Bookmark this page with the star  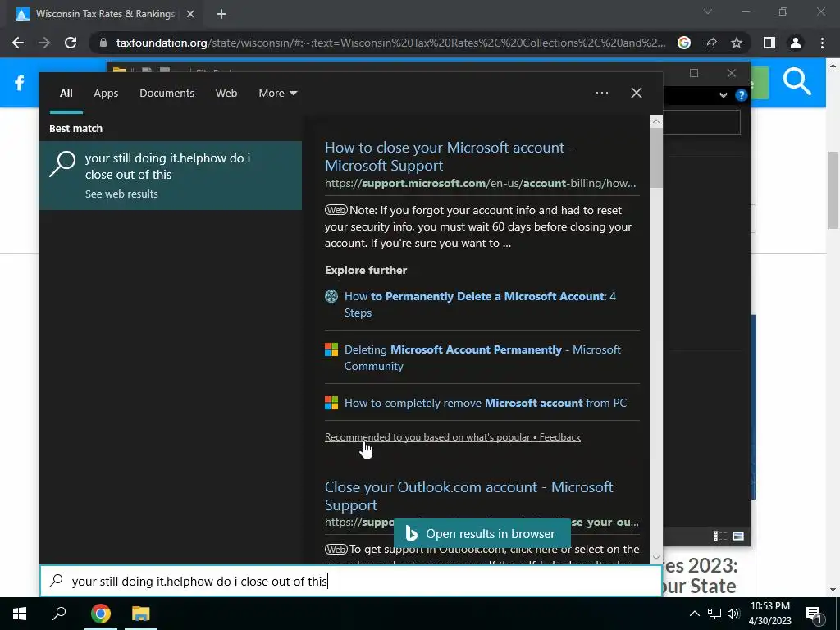tap(737, 43)
